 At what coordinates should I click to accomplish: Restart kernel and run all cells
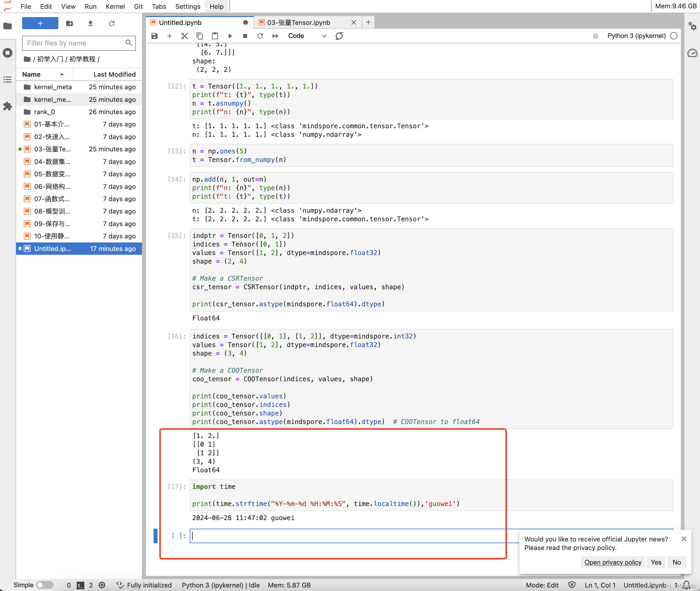275,36
